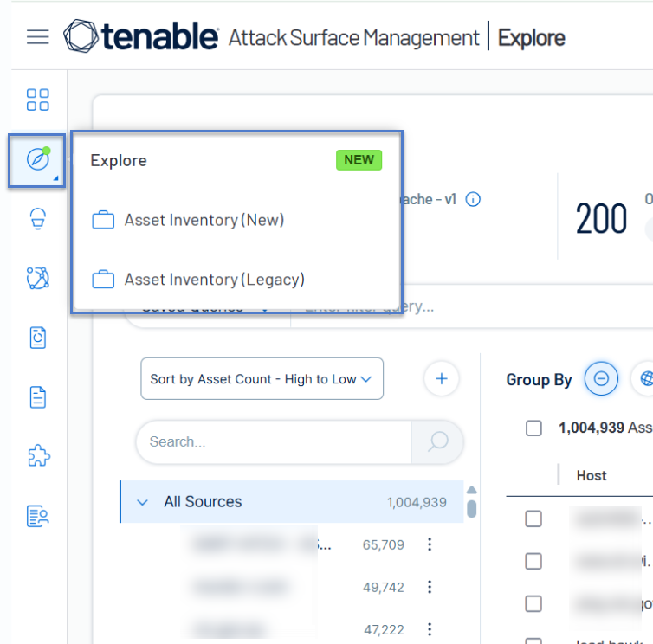
Task: Open the hamburger navigation menu
Action: coord(38,36)
